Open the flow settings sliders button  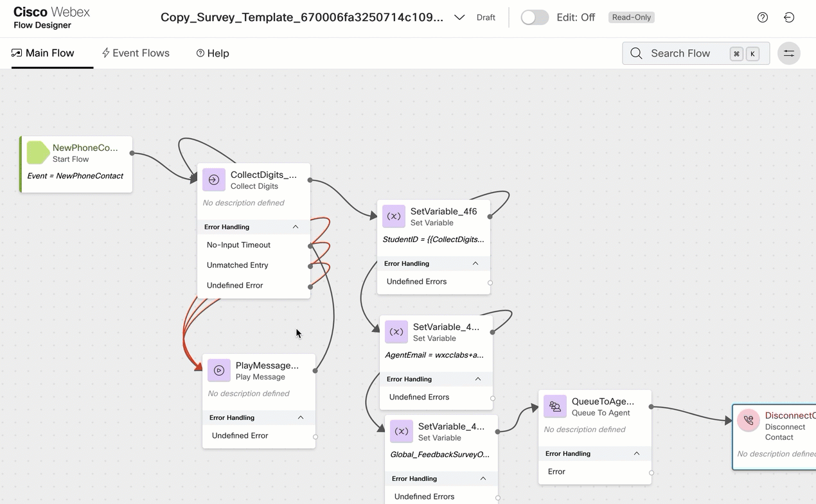tap(789, 53)
